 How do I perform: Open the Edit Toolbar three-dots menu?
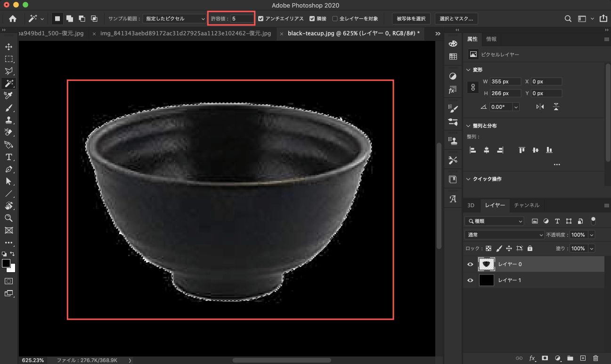coord(9,243)
